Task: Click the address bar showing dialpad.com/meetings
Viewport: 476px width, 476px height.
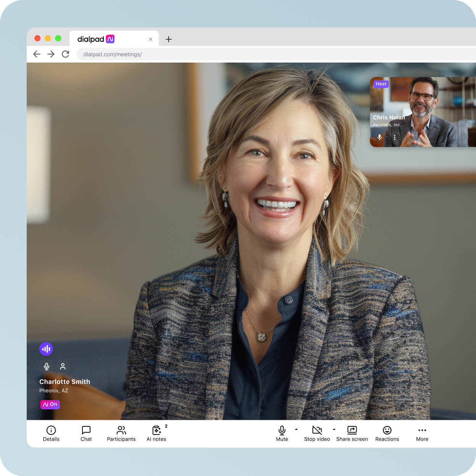Action: [x=113, y=54]
